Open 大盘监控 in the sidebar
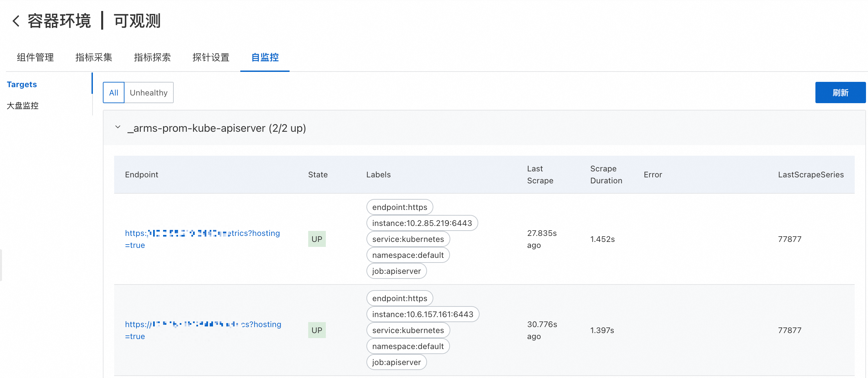Screen dimensions: 868x378 (x=23, y=106)
